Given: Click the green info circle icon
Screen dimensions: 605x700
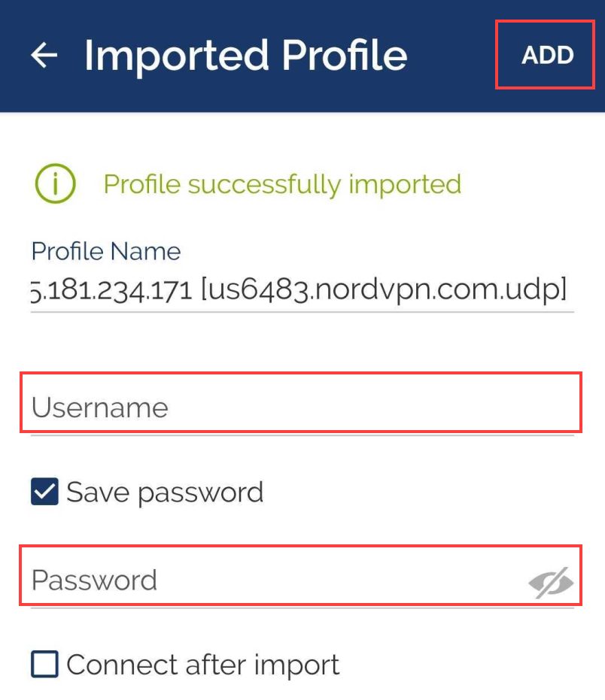Looking at the screenshot, I should (55, 183).
